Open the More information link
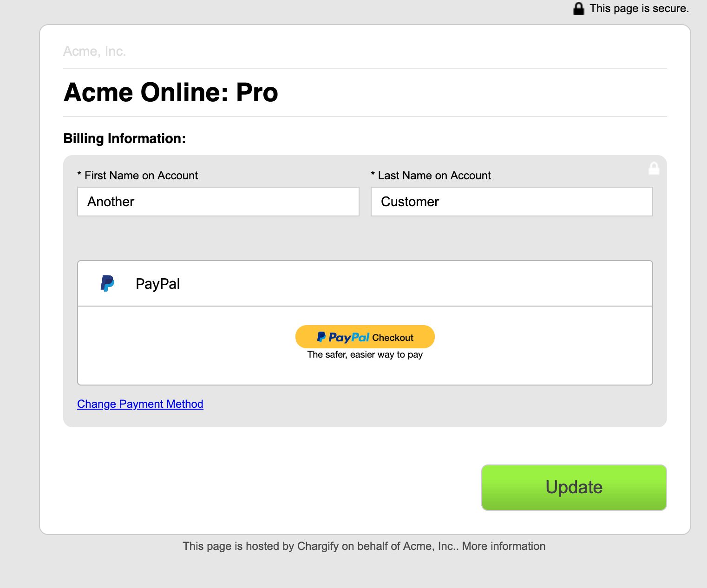The width and height of the screenshot is (707, 588). point(504,546)
